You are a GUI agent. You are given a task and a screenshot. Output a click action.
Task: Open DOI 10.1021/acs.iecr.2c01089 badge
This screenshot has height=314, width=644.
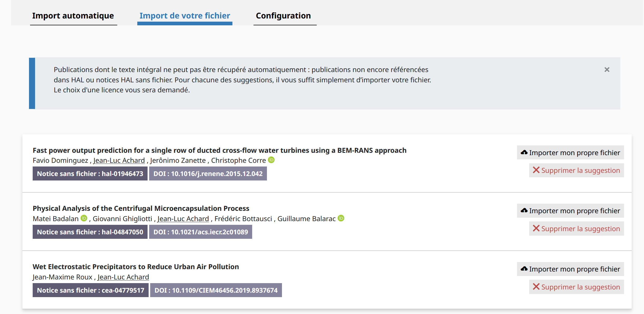point(201,232)
